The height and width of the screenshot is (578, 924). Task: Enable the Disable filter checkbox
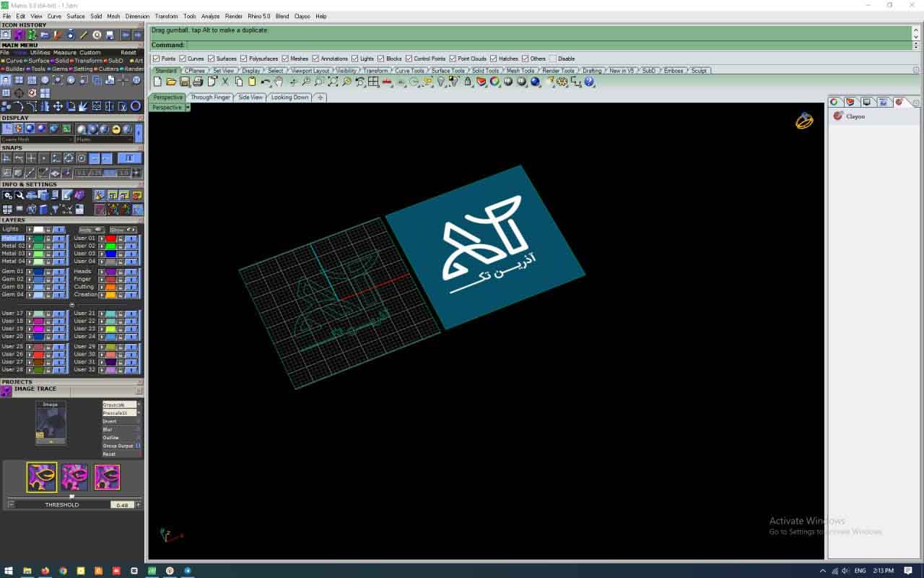point(553,59)
